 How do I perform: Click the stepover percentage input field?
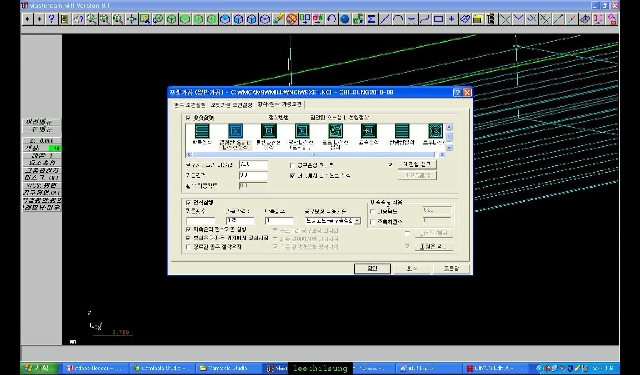click(x=253, y=164)
